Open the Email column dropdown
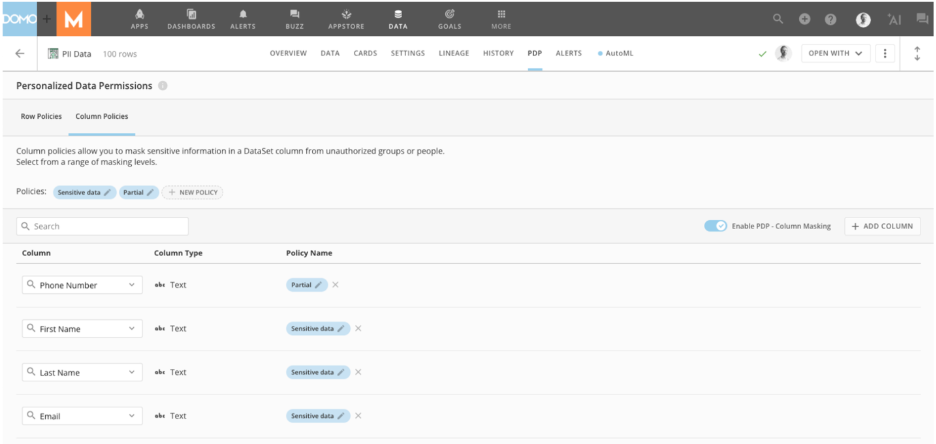The image size is (936, 444). pos(82,416)
